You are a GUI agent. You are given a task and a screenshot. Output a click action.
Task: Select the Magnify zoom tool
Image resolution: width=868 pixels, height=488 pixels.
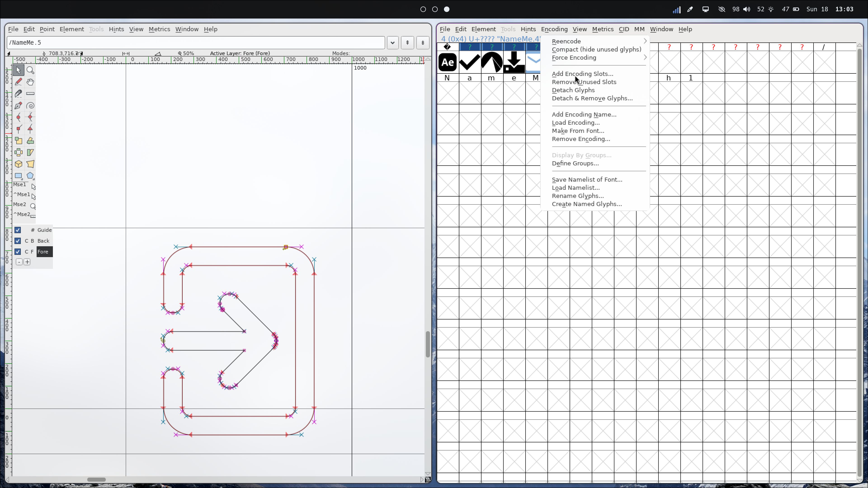pyautogui.click(x=30, y=70)
